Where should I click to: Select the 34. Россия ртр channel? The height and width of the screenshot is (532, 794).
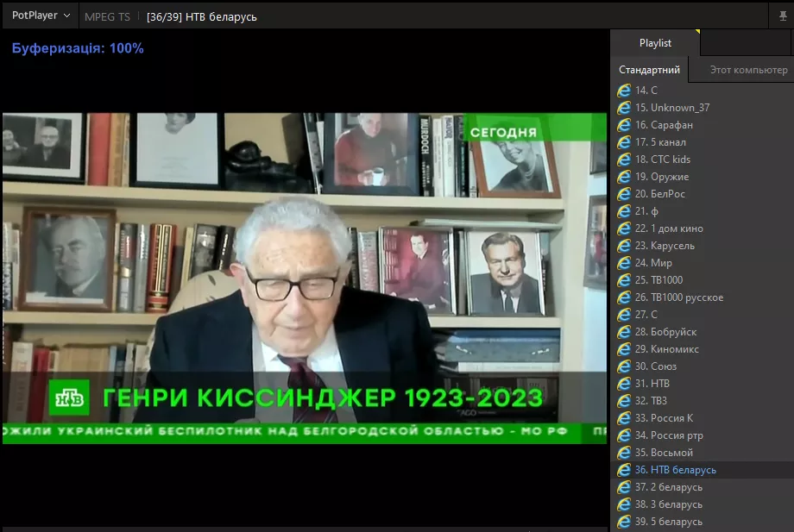pos(703,435)
